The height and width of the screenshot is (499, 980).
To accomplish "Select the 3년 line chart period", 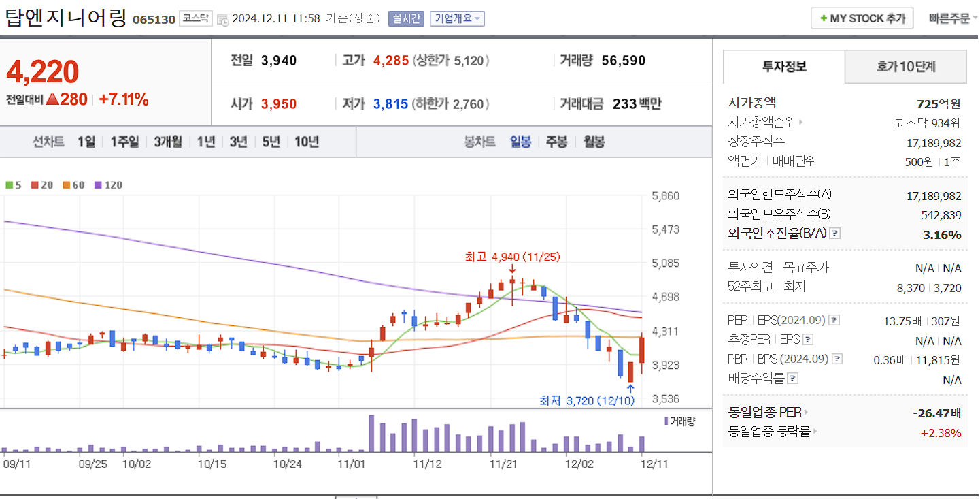I will coord(238,142).
